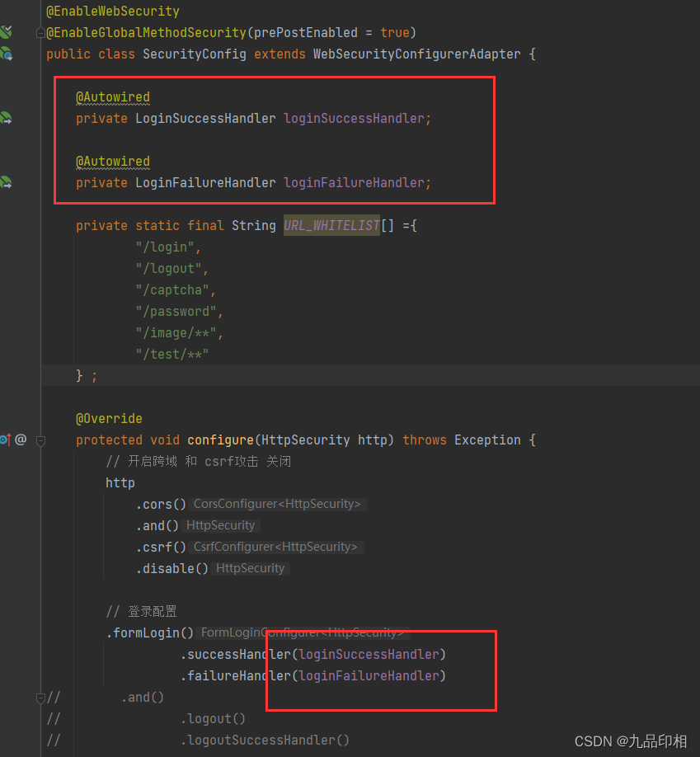Click the @ annotation gutter marker next to configure

click(x=21, y=440)
